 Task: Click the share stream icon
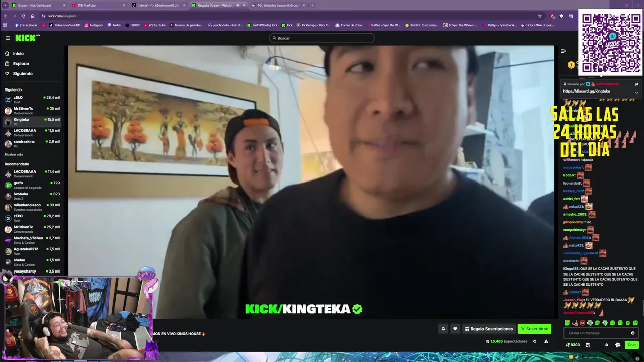[534, 341]
